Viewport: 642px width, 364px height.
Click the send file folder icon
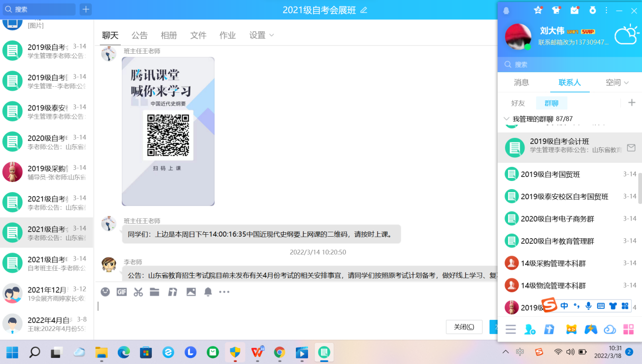(154, 292)
